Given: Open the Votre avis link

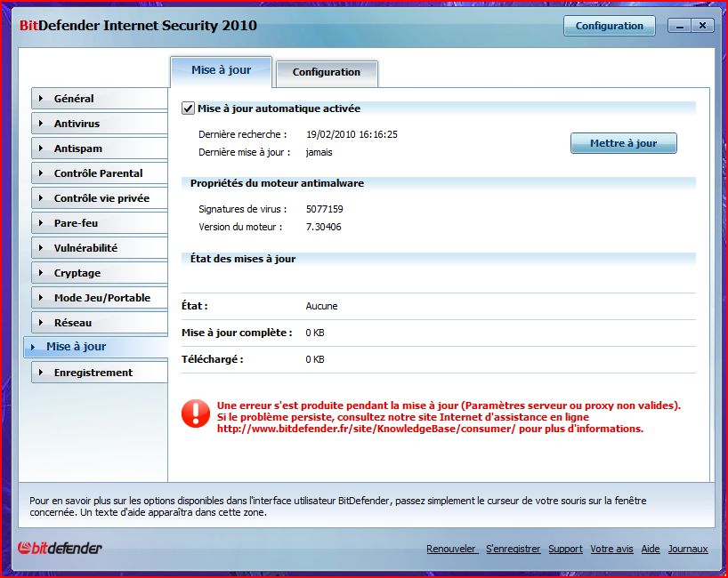Looking at the screenshot, I should (612, 549).
